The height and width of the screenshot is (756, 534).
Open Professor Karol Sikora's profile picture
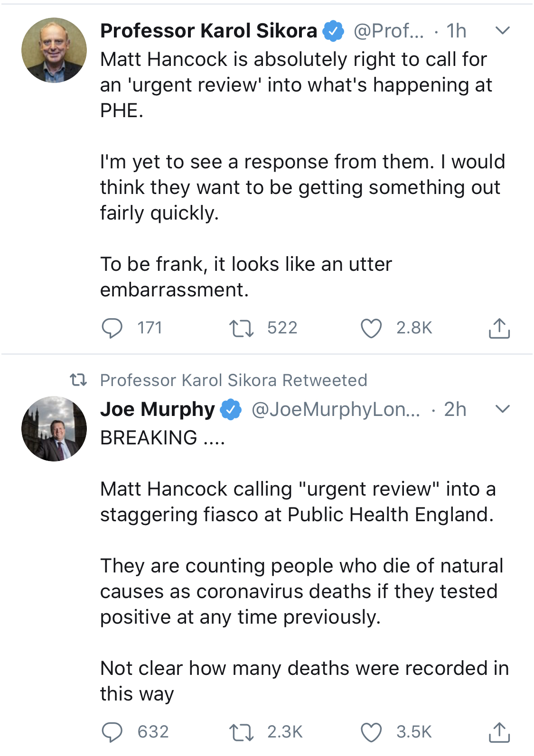coord(54,50)
